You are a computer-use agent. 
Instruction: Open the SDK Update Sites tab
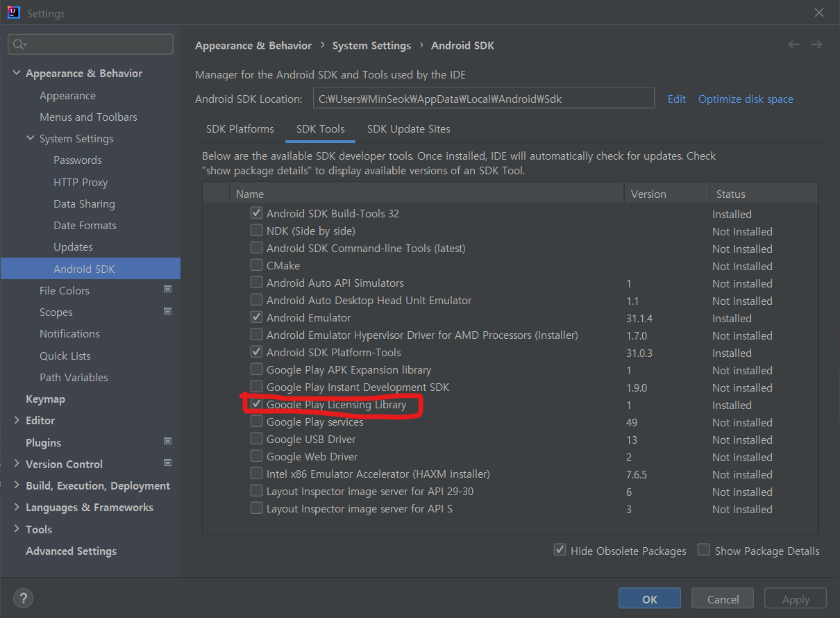pyautogui.click(x=409, y=129)
